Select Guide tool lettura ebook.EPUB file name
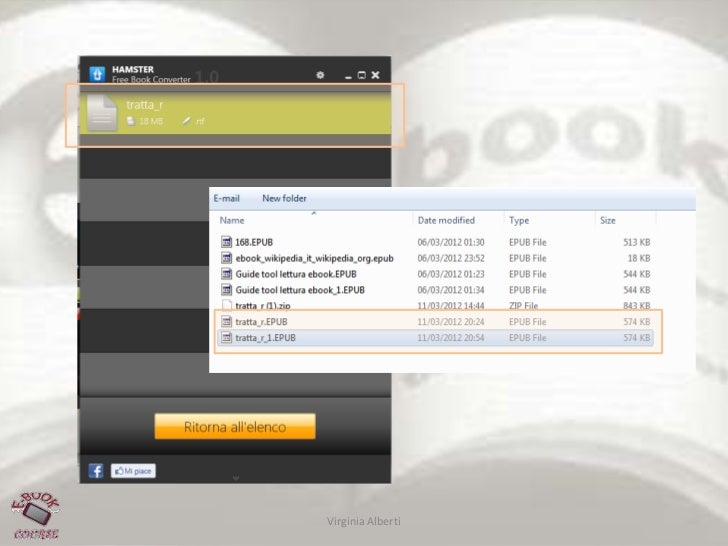This screenshot has height=546, width=728. (296, 274)
